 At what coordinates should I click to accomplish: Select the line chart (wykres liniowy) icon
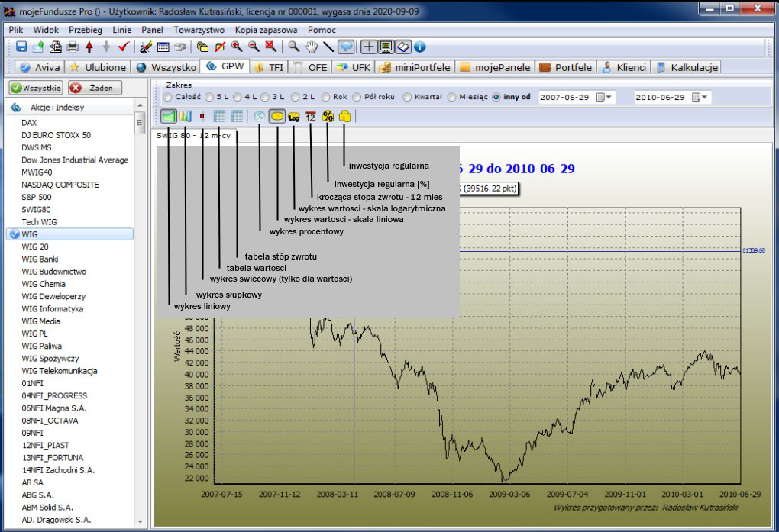point(169,117)
